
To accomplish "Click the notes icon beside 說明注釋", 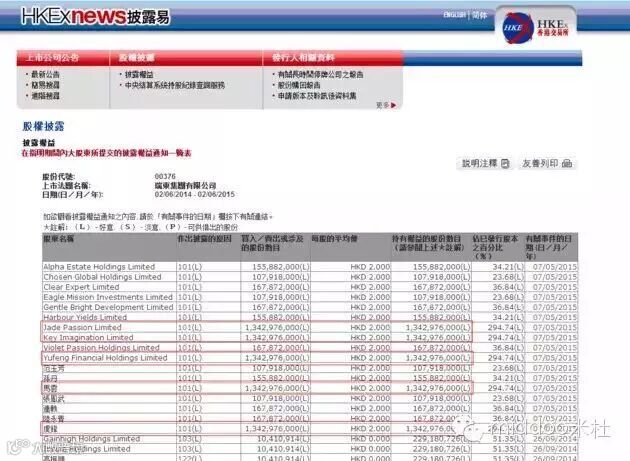I will (505, 163).
